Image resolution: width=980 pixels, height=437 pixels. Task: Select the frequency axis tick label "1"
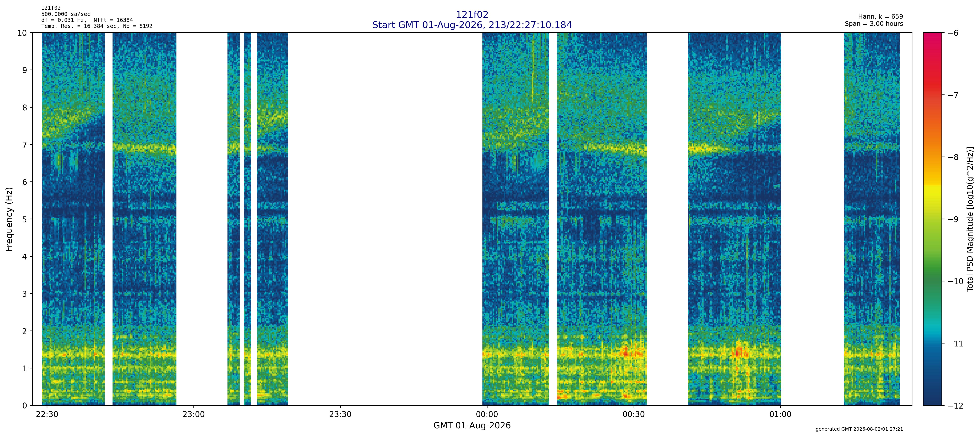(x=25, y=369)
